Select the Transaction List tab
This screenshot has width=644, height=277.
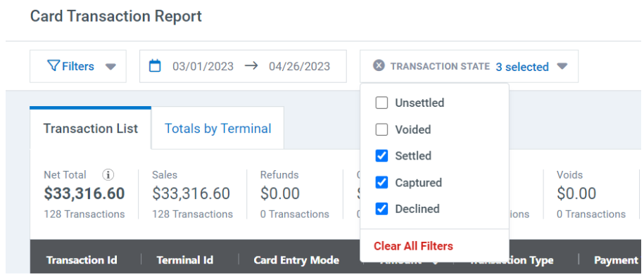click(91, 128)
